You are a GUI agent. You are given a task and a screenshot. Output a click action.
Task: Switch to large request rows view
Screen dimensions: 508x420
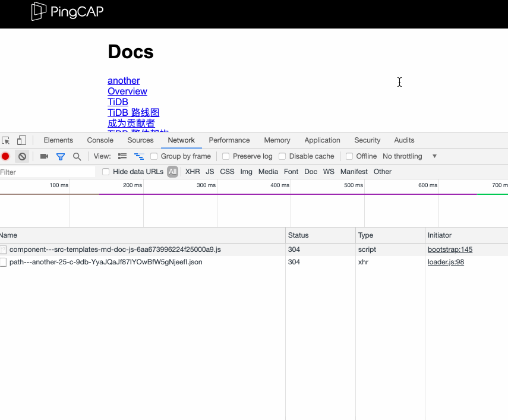point(122,156)
